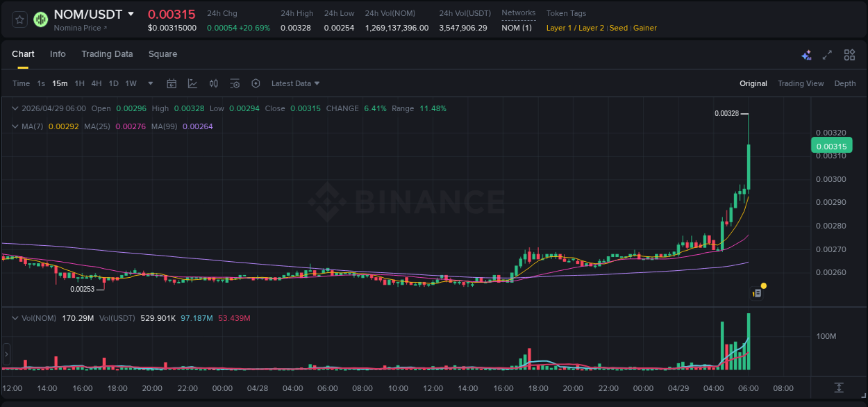Toggle the MA indicator row visibility
868x407 pixels.
coord(15,126)
